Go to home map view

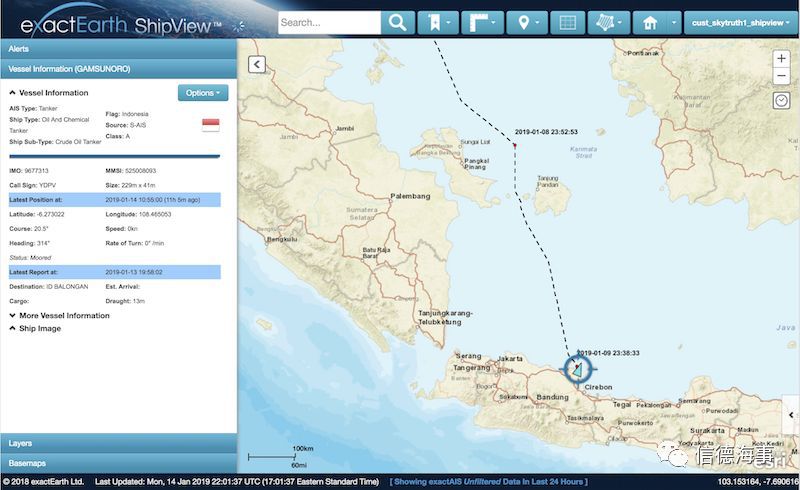pos(650,22)
